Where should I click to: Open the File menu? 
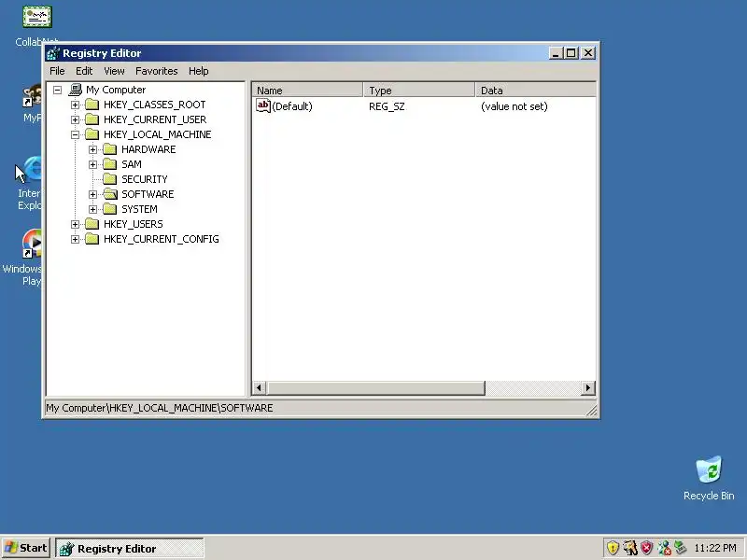57,71
